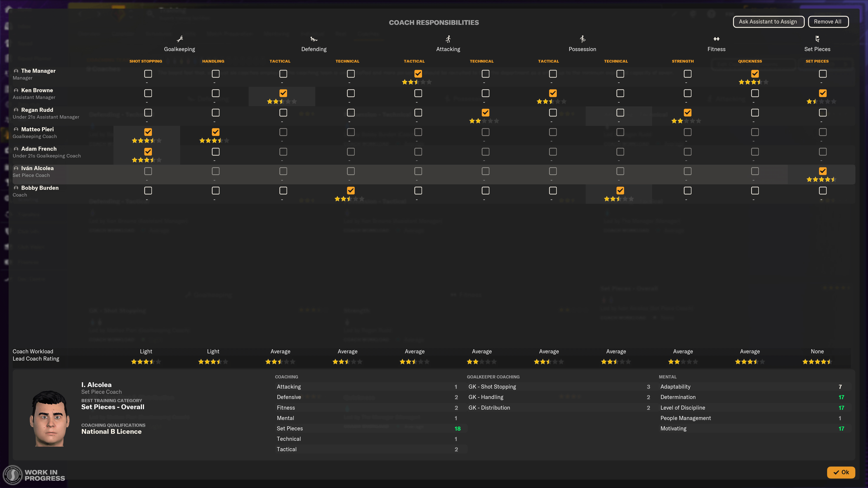Tick Bobby Burden's Strength checkbox

tap(687, 191)
